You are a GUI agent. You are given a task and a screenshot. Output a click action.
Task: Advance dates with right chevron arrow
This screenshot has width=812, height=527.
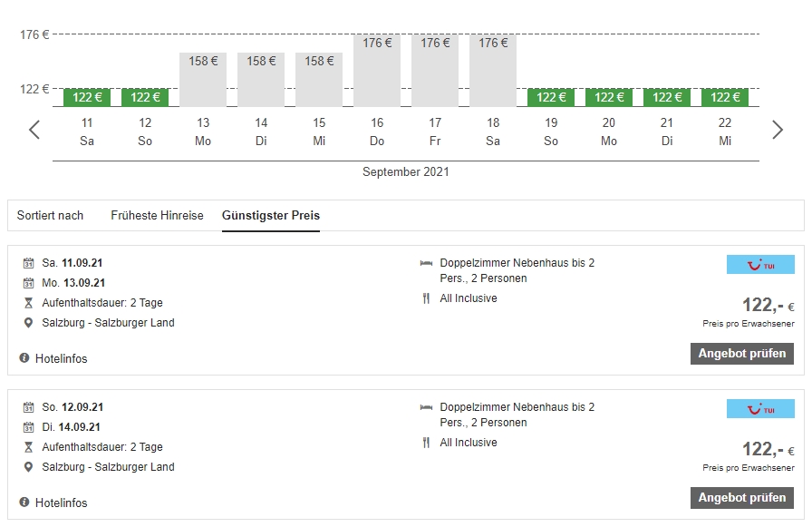(x=778, y=130)
